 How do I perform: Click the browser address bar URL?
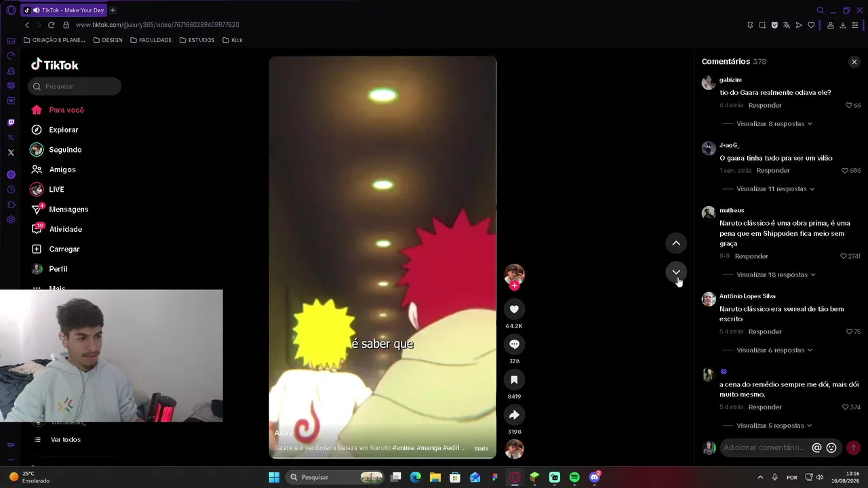(x=157, y=25)
